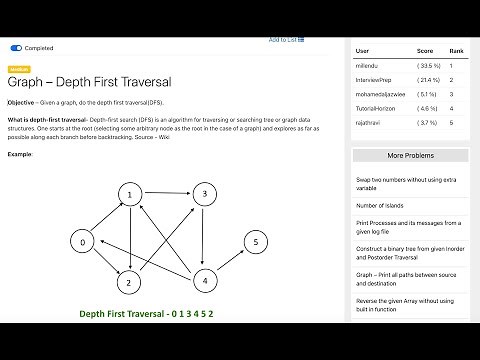Click the Add to List link
Screen dimensions: 480x360
tap(286, 40)
